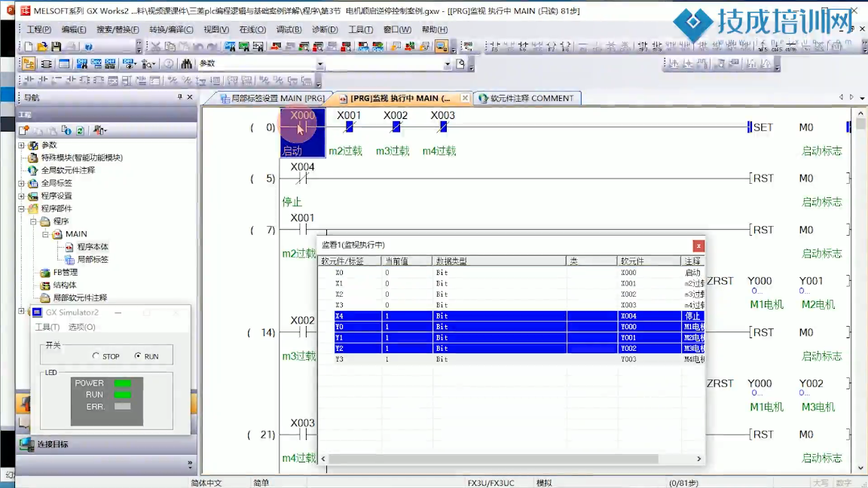The image size is (868, 488).
Task: Click the Open project folder icon
Action: click(x=42, y=47)
